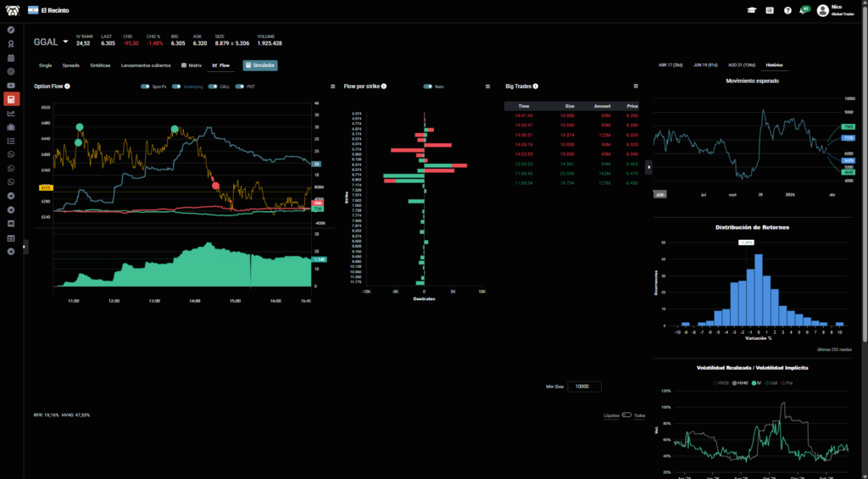The image size is (868, 479).
Task: Expand the left sidebar with arrow handle
Action: 25,246
